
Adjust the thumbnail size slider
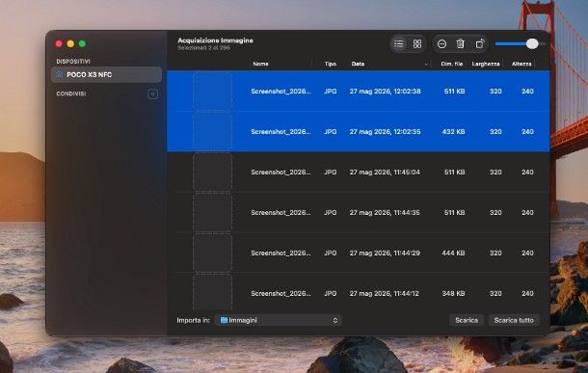point(532,44)
